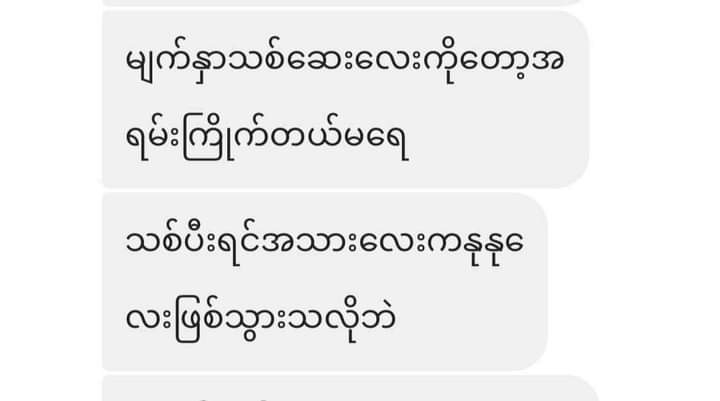Click the message bubble starting with မျက်နှာသစ်ဆေးလေး
Image resolution: width=720 pixels, height=401 pixels.
click(345, 99)
